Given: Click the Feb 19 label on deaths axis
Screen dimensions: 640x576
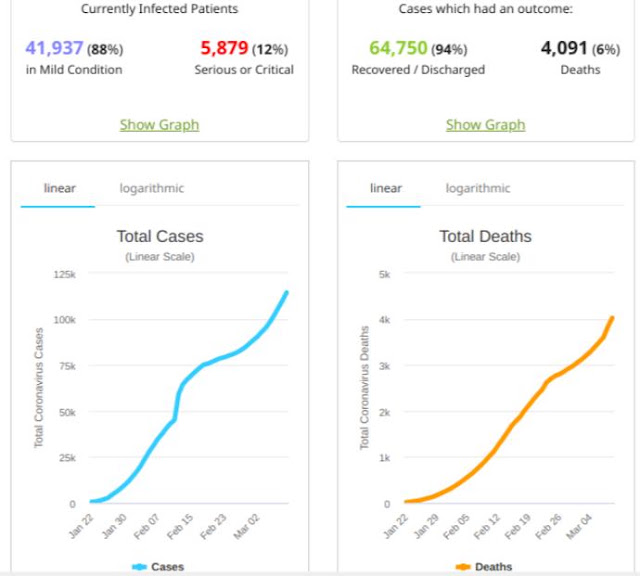Looking at the screenshot, I should pyautogui.click(x=518, y=527).
